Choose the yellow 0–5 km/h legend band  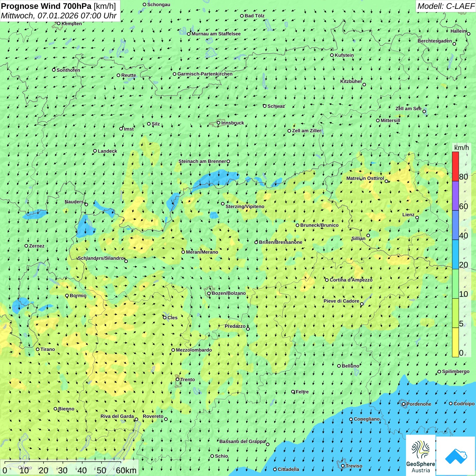pyautogui.click(x=455, y=342)
